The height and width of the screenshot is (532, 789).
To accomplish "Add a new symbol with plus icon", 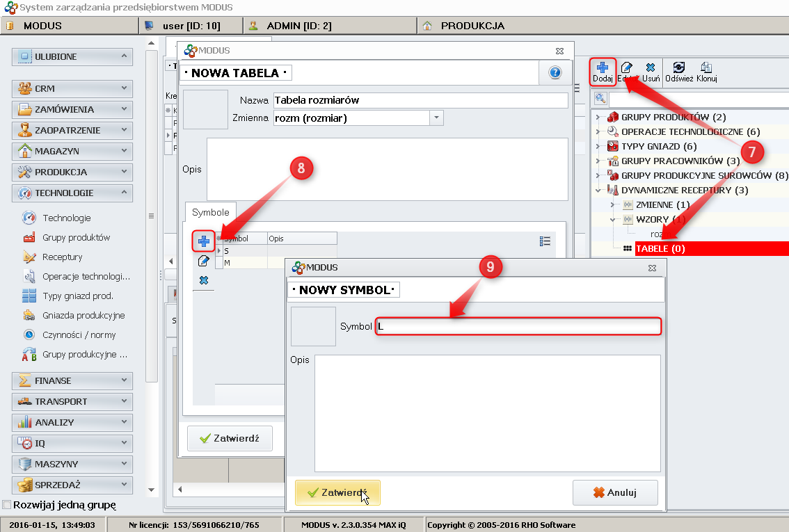I will coord(204,242).
